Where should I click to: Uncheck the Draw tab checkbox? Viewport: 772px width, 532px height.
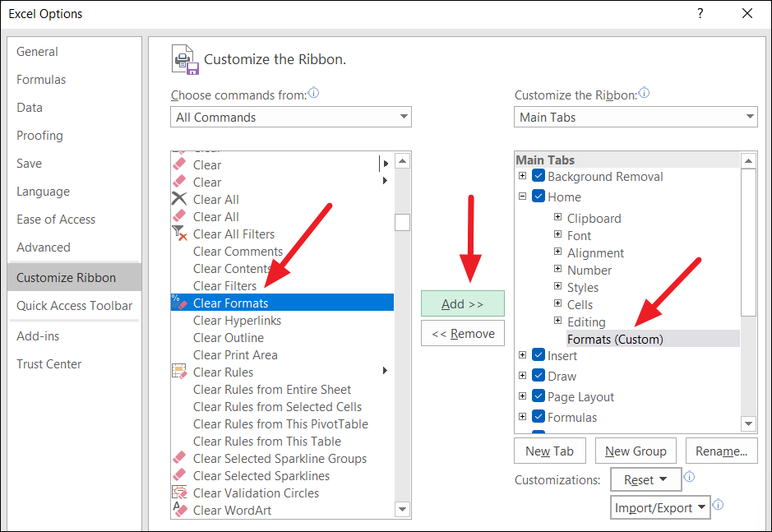point(538,376)
